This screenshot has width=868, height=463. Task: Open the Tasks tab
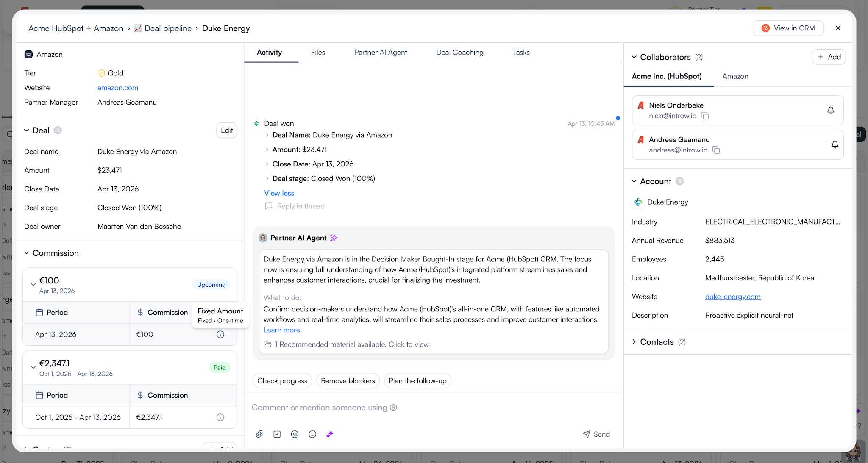[x=521, y=53]
